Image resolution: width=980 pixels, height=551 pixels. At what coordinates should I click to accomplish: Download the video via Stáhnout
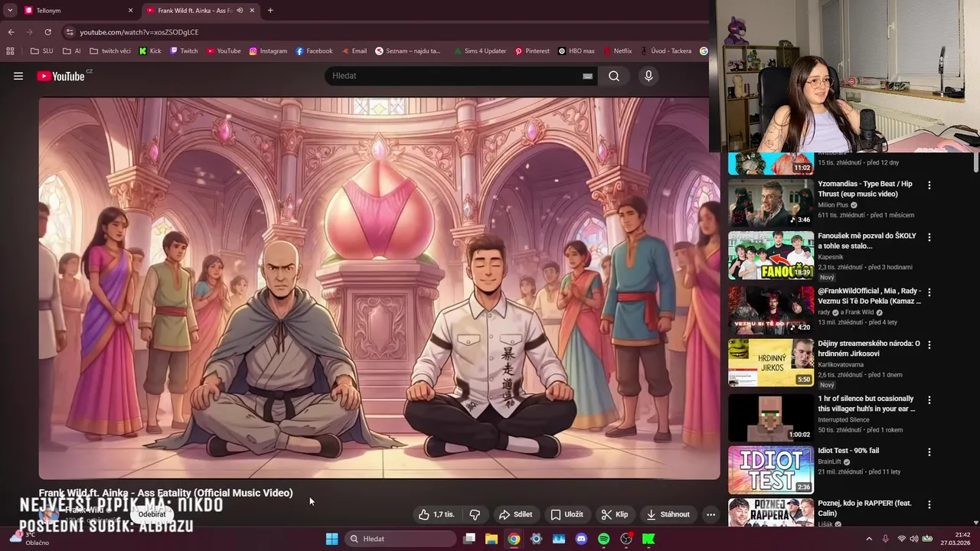pos(668,514)
